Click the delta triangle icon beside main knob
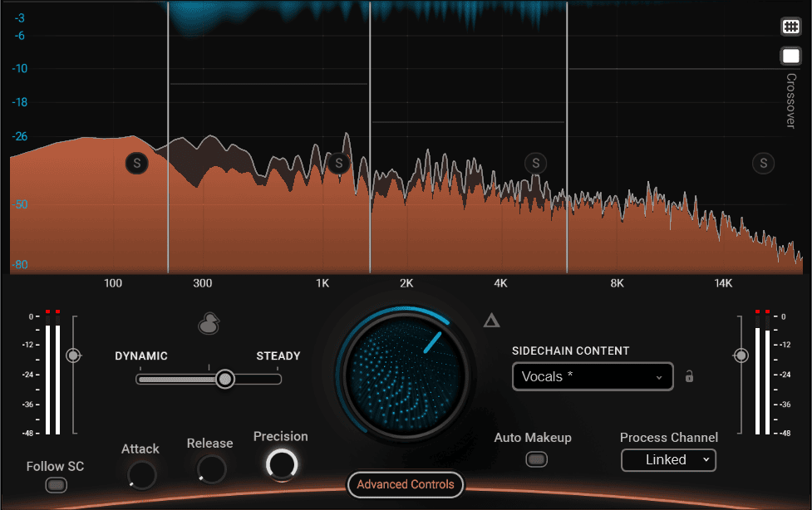The height and width of the screenshot is (510, 812). [491, 321]
